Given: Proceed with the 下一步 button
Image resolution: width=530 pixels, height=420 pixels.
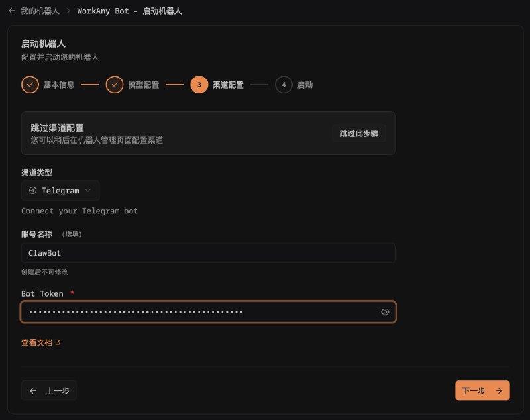Looking at the screenshot, I should (482, 390).
